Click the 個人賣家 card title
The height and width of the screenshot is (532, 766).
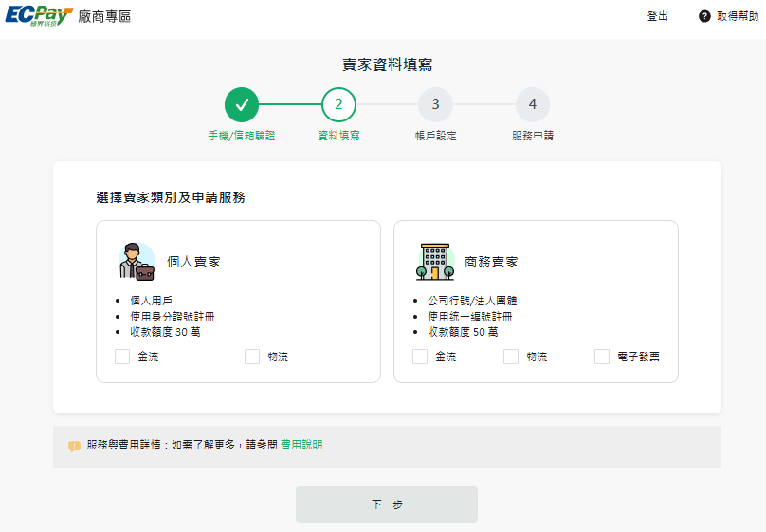(x=193, y=262)
